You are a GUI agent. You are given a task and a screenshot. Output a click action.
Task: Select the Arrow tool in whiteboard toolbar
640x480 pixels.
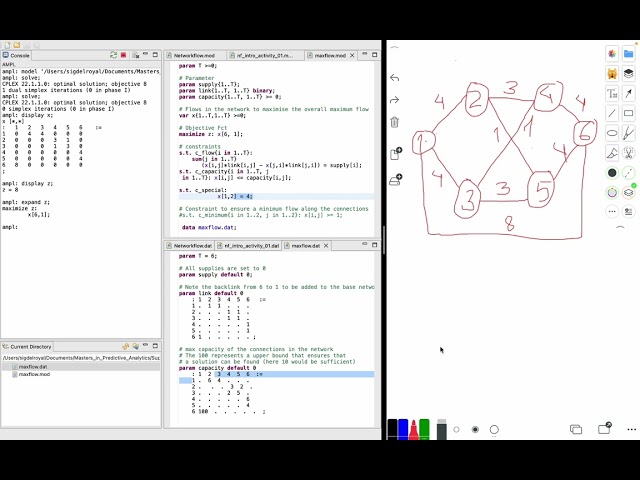(629, 93)
